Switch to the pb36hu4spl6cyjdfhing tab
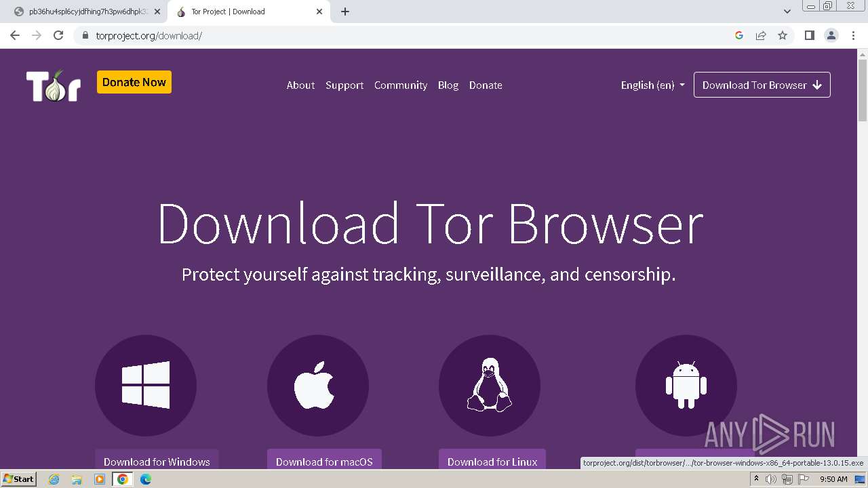Viewport: 868px width, 488px height. coord(87,12)
